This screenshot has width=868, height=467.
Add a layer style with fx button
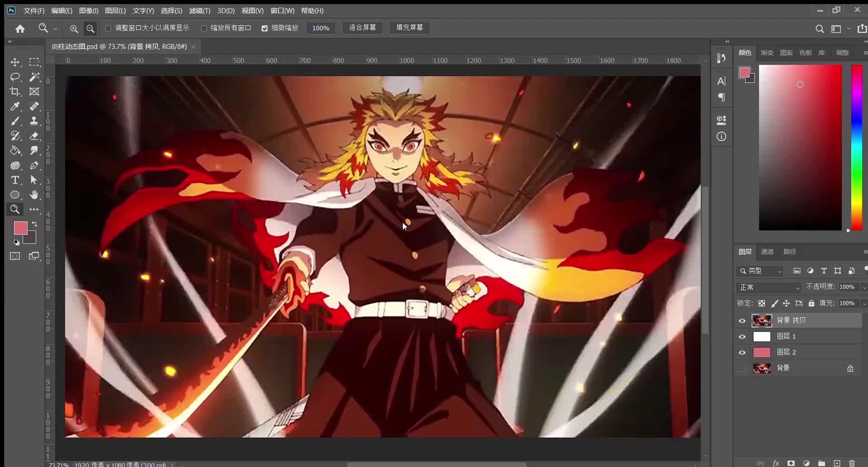[776, 463]
